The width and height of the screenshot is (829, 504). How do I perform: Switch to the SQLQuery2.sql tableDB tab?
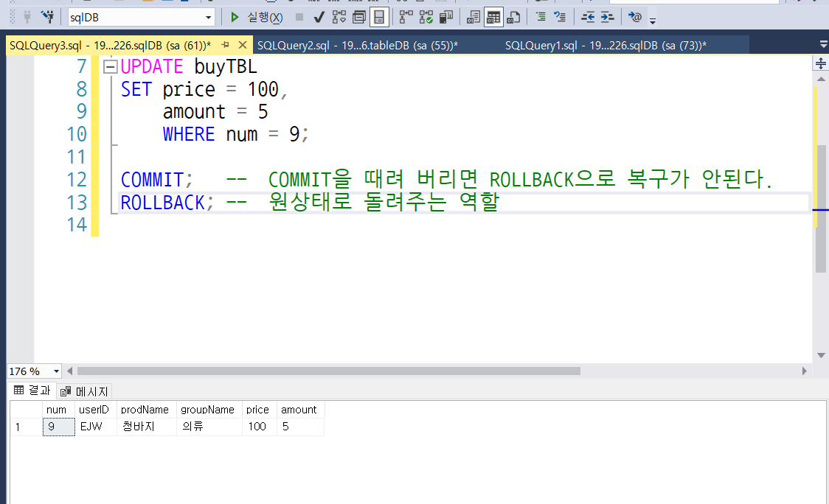[x=358, y=46]
